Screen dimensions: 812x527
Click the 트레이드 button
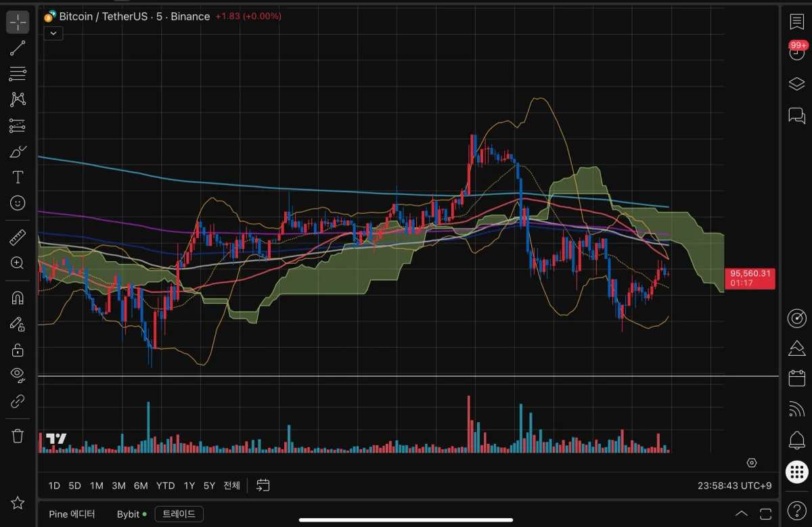coord(179,514)
